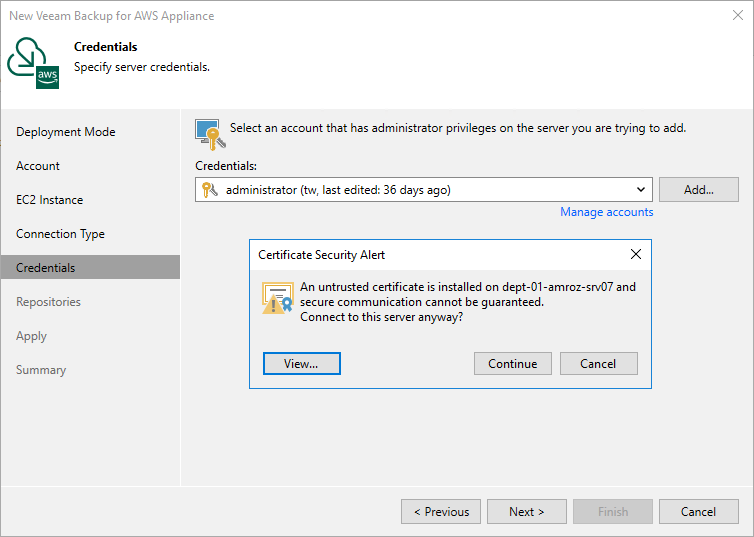Click the computer with key credentials icon
This screenshot has height=537, width=754.
210,134
